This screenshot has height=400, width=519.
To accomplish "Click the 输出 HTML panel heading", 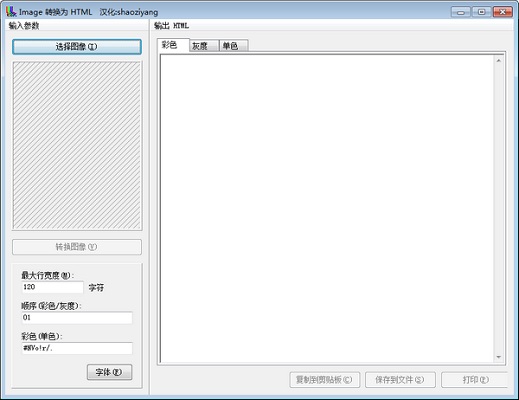I will point(171,26).
